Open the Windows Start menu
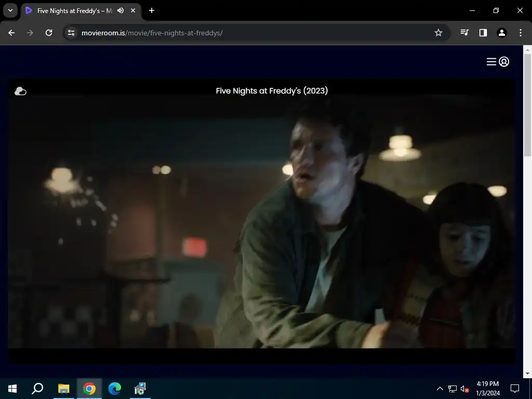Image resolution: width=532 pixels, height=399 pixels. click(x=12, y=389)
